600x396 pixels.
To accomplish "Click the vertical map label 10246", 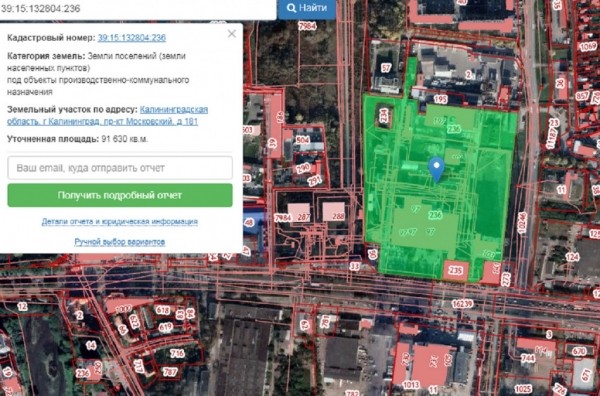I will [522, 223].
